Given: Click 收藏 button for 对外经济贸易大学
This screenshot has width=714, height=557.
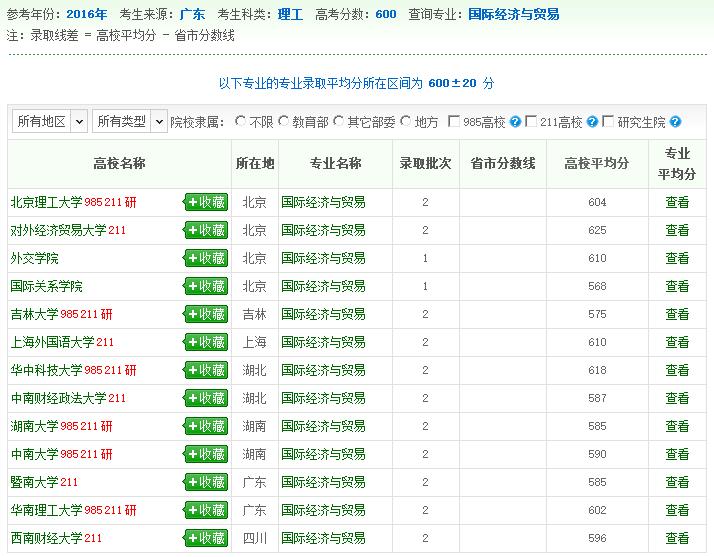Looking at the screenshot, I should [x=206, y=230].
